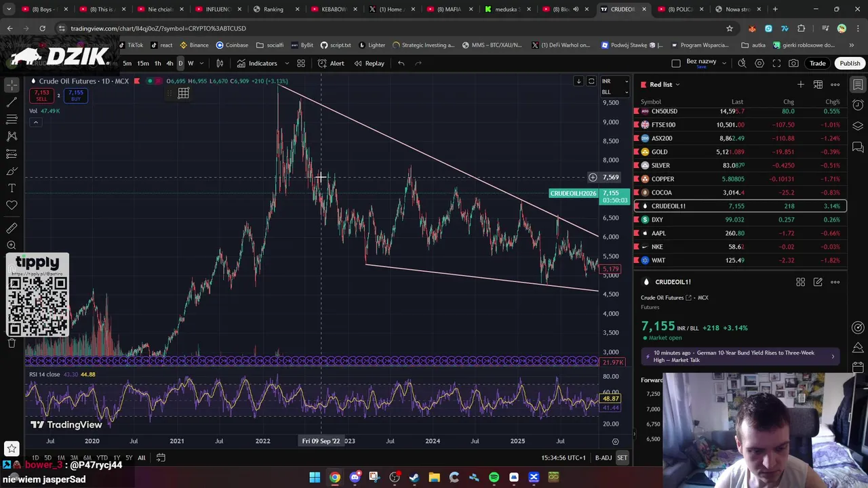
Task: Open the patterns drawing tool group
Action: point(12,136)
